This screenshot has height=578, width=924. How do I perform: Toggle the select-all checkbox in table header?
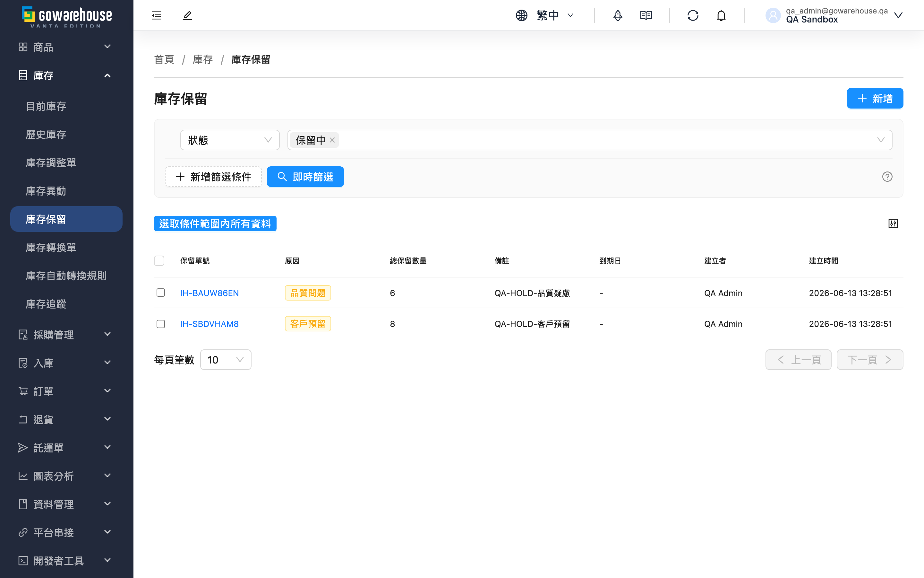(159, 261)
